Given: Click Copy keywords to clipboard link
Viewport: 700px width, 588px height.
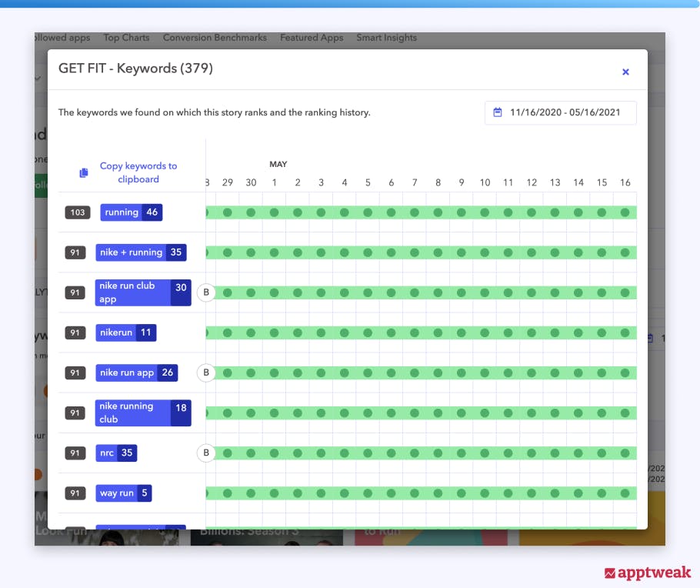Looking at the screenshot, I should pyautogui.click(x=138, y=172).
